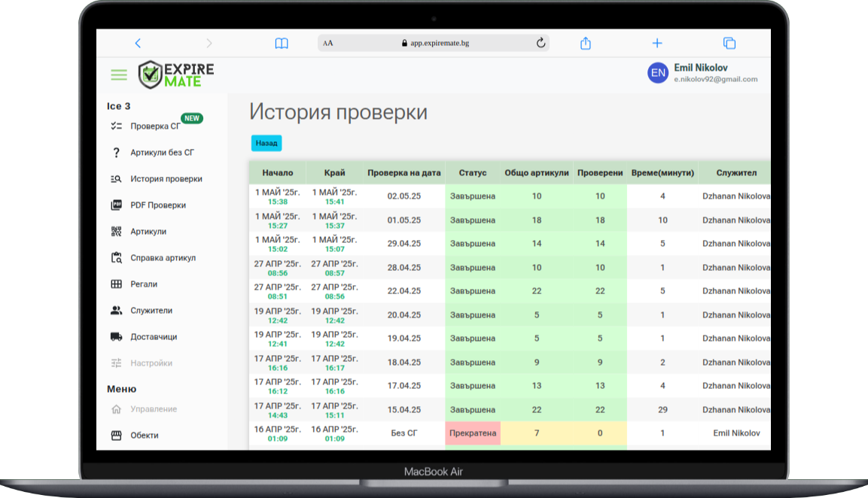Screen dimensions: 868x498
Task: Click the red Прекратена status cell
Action: click(473, 433)
